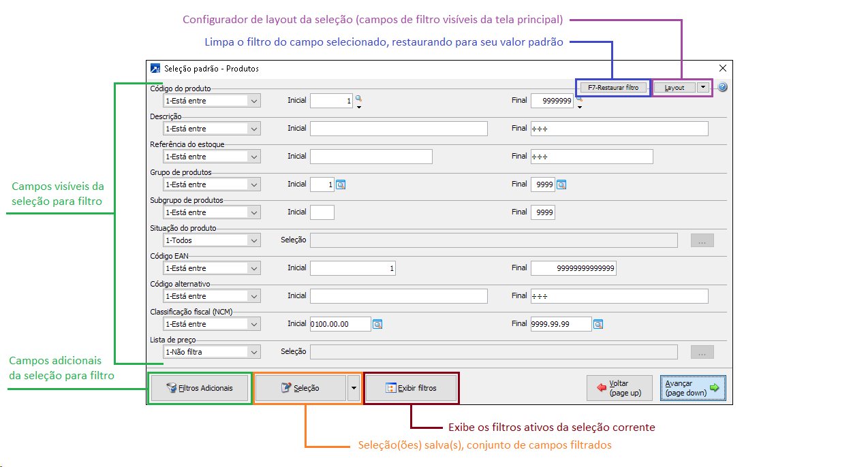Image resolution: width=868 pixels, height=467 pixels.
Task: Focus final Descrição field
Action: 619,129
